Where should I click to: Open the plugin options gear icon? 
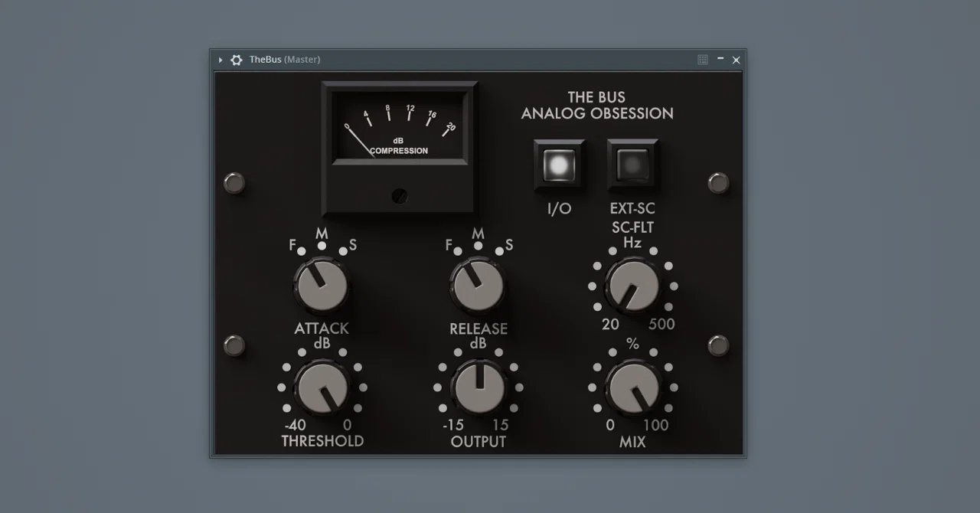(237, 60)
